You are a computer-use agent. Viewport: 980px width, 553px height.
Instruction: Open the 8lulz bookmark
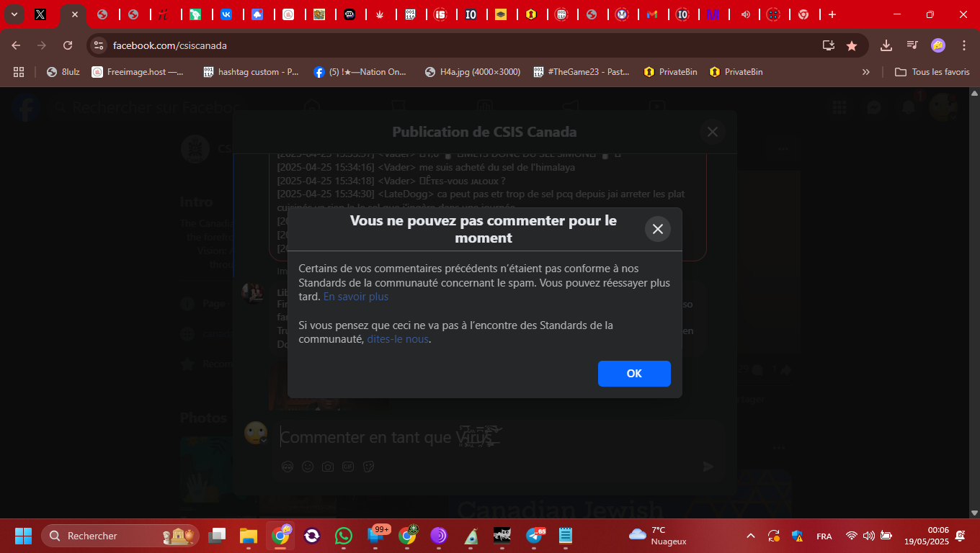(x=63, y=72)
